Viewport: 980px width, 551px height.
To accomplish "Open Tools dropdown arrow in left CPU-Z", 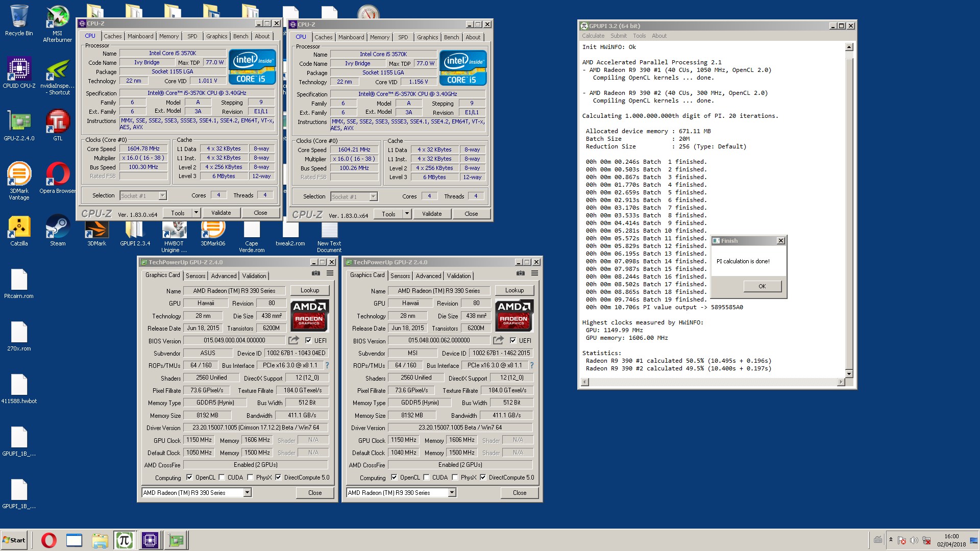I will coord(196,213).
